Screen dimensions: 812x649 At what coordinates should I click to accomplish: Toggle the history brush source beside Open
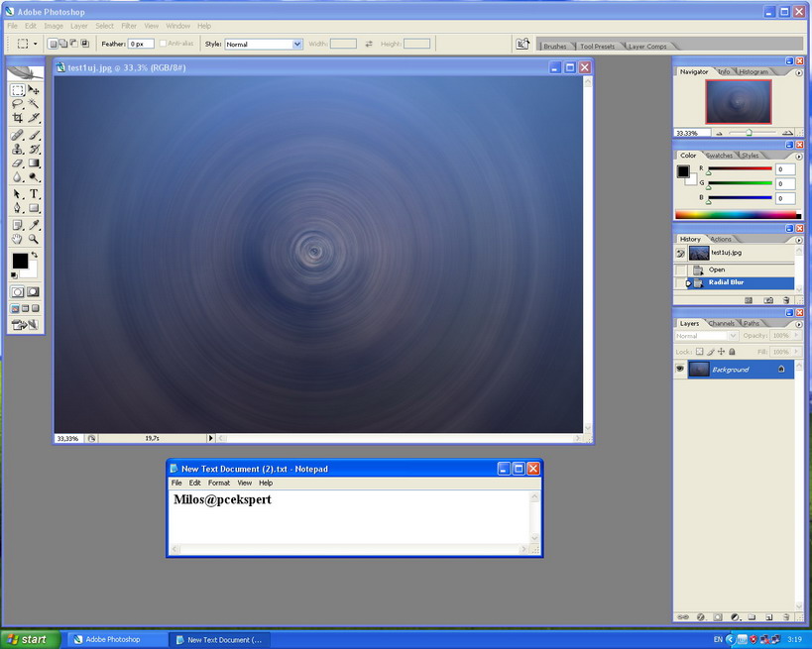click(680, 270)
